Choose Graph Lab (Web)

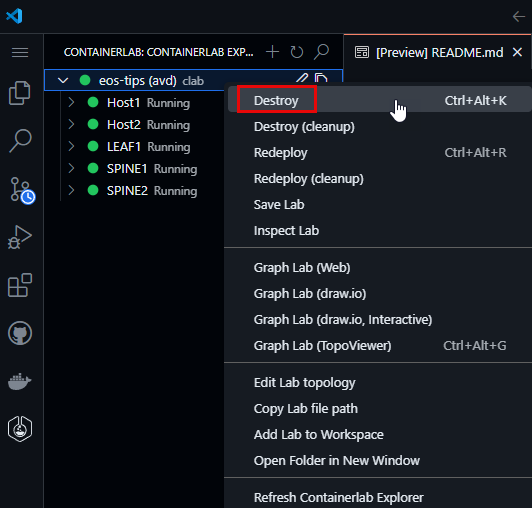[x=379, y=268]
